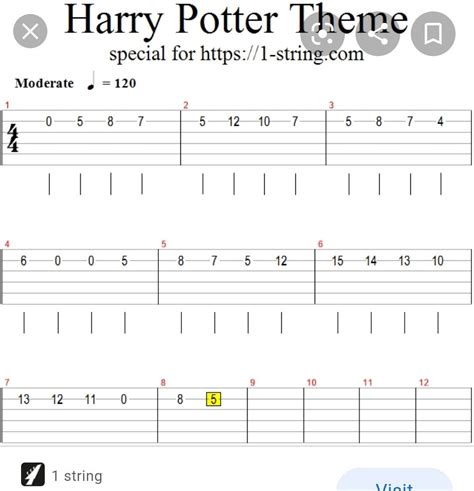
Task: Click the quarter note tempo symbol
Action: (x=91, y=81)
